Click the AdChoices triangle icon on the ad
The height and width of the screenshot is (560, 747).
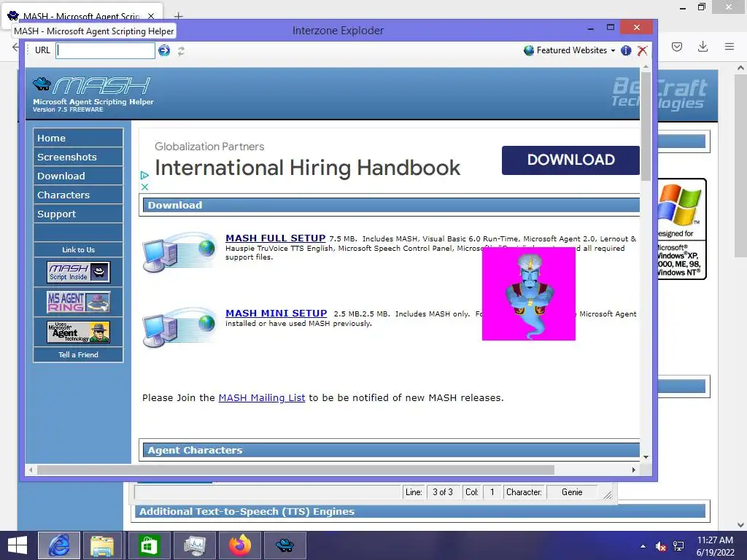pyautogui.click(x=145, y=176)
